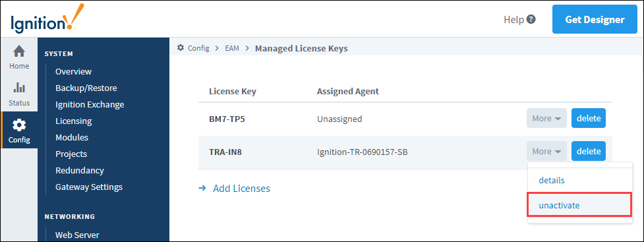Viewport: 644px width, 242px height.
Task: Click gear icon in Config breadcrumb
Action: [x=181, y=48]
